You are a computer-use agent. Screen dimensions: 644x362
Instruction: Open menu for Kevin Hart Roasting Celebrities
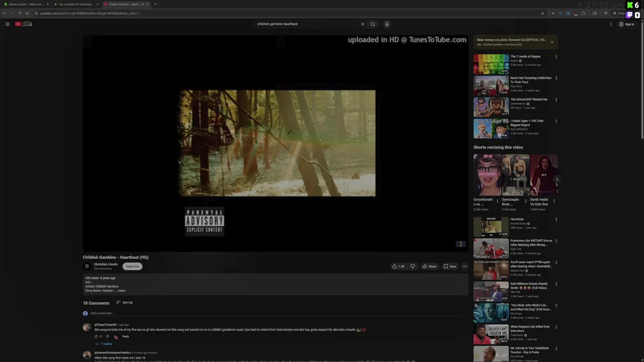[x=556, y=78]
